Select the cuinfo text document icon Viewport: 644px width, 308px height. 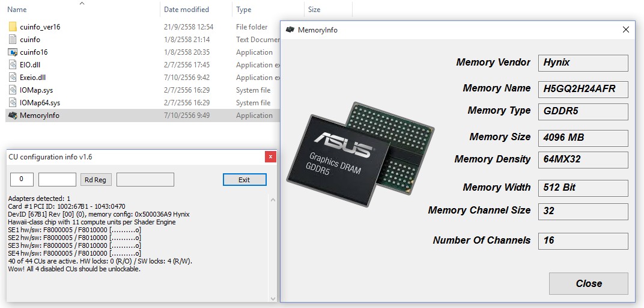(x=13, y=40)
